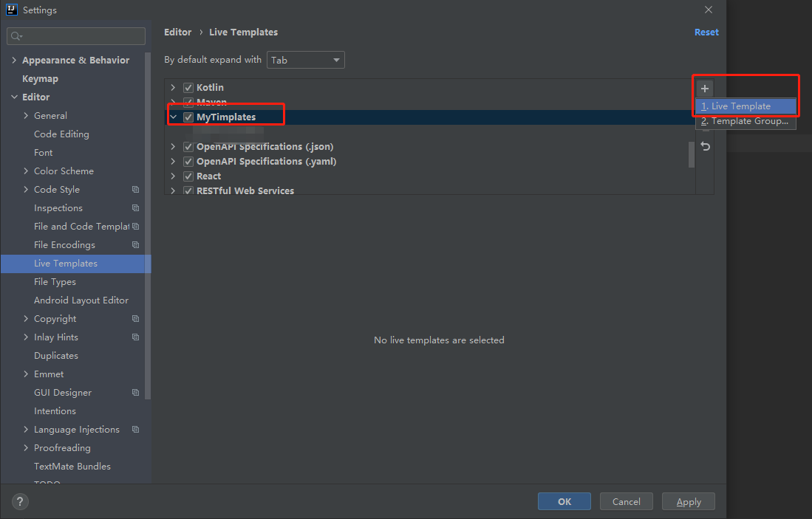Click project-level icon beside Language Injections
The width and height of the screenshot is (812, 519).
(136, 430)
